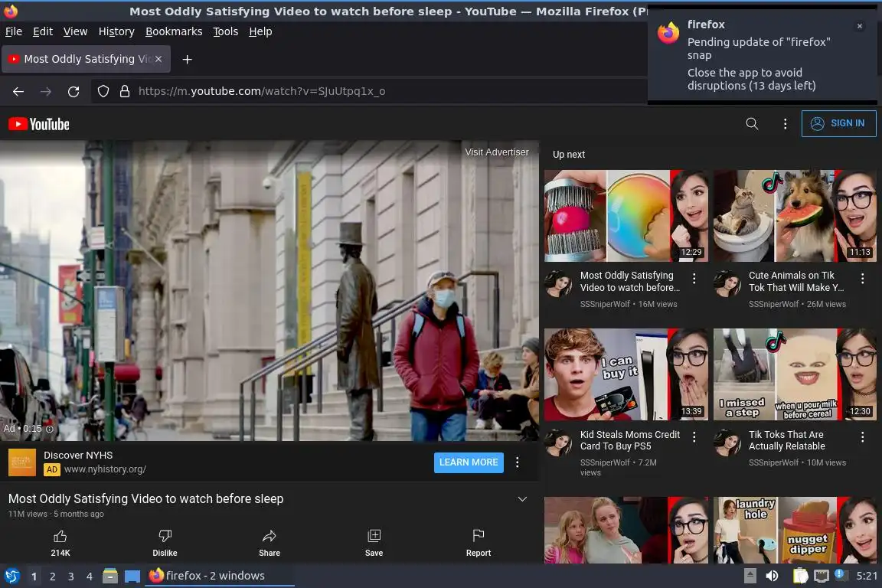Open the View menu
The image size is (882, 588).
pos(75,31)
